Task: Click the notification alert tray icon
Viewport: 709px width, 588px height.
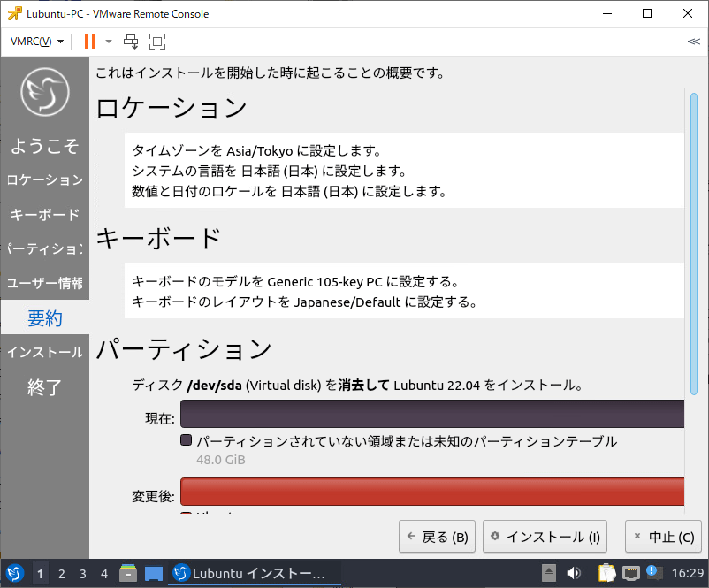Action: (x=654, y=573)
